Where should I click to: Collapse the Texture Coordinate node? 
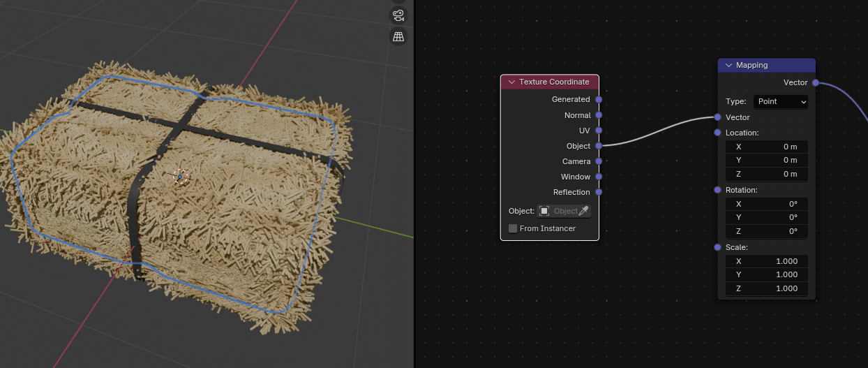[x=511, y=82]
